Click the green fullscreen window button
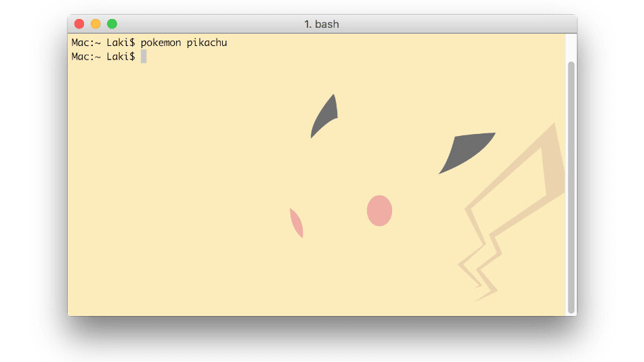The height and width of the screenshot is (362, 644). [x=112, y=24]
